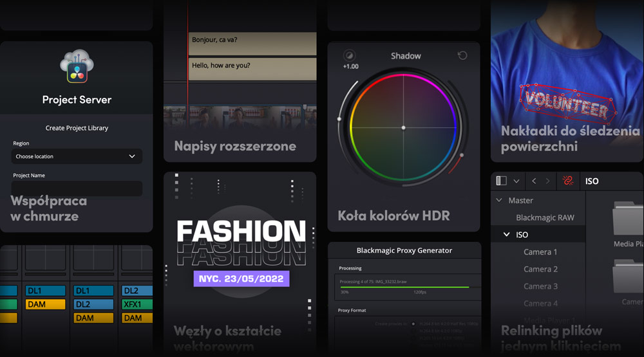Select the Camera 3 bin
644x357 pixels.
point(540,286)
